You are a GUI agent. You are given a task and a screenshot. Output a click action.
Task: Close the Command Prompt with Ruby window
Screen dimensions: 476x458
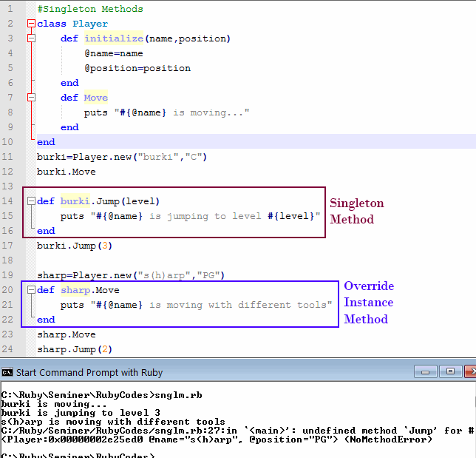tap(468, 371)
